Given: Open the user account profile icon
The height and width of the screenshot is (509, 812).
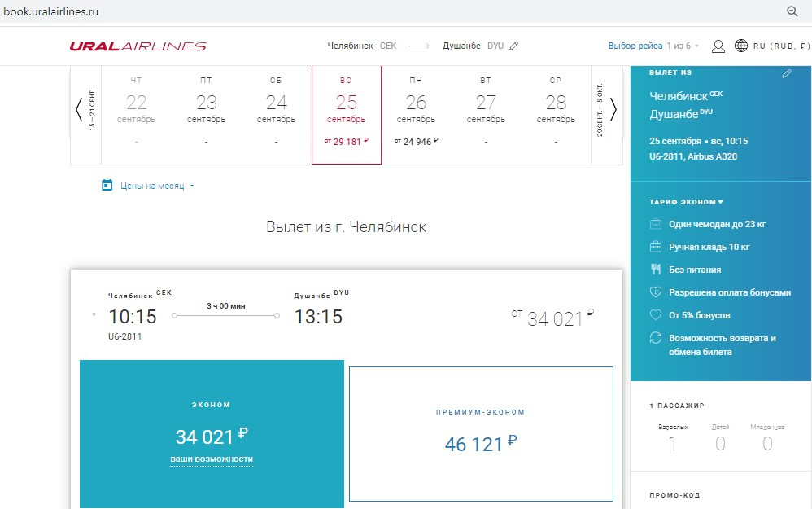Looking at the screenshot, I should click(718, 46).
